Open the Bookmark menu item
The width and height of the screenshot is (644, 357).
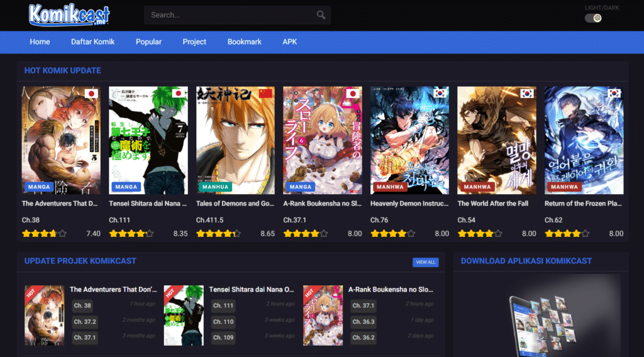(x=245, y=42)
